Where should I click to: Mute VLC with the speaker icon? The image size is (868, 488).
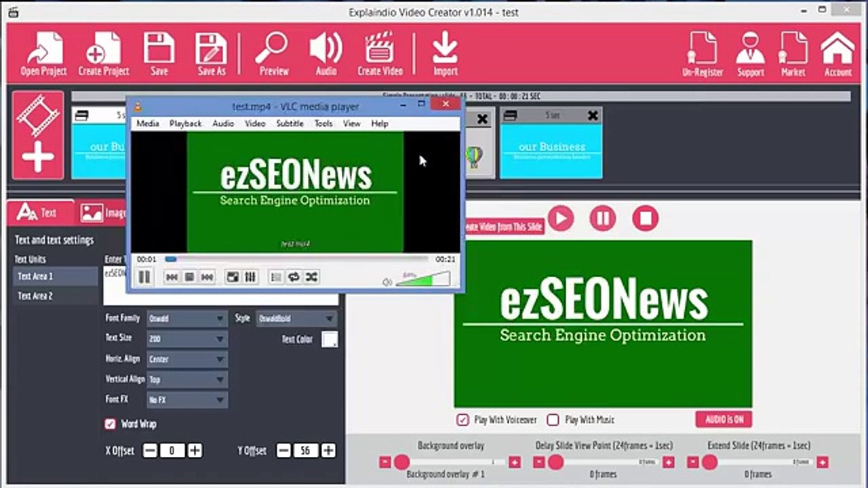(x=387, y=282)
